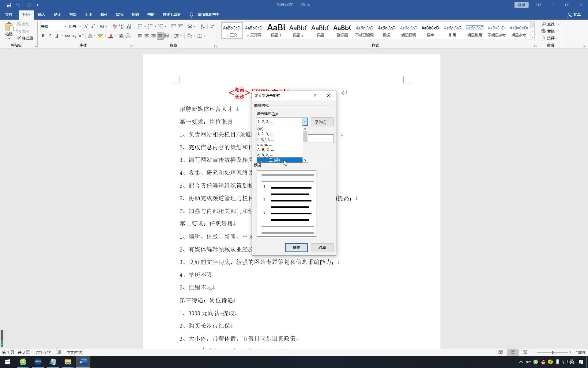
Task: Click the 确定 (OK) button in dialog
Action: pos(296,247)
